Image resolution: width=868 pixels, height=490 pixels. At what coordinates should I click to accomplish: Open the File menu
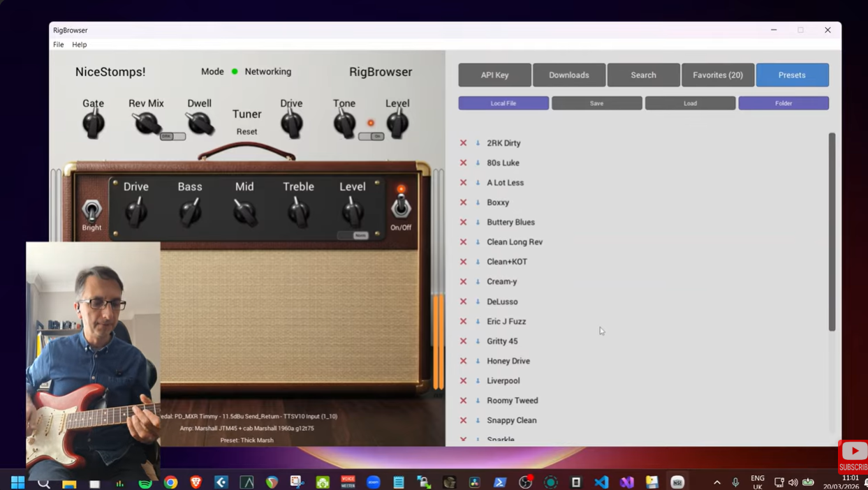coord(58,44)
